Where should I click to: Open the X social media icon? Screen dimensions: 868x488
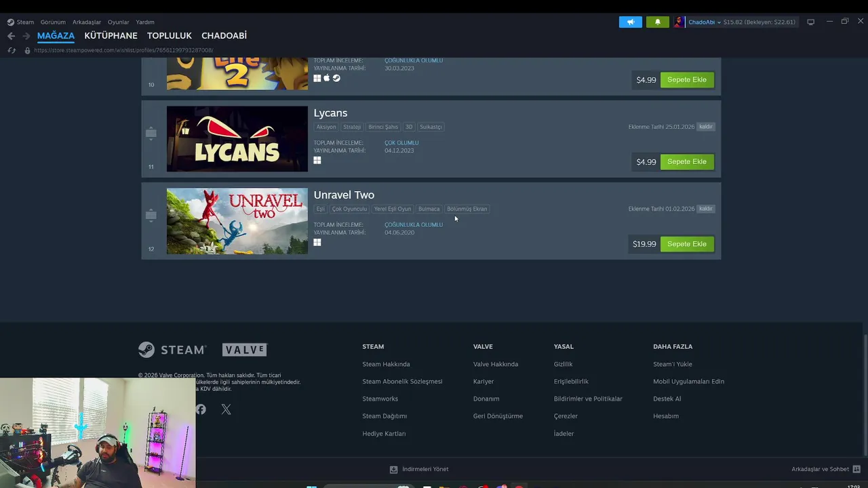pyautogui.click(x=226, y=409)
